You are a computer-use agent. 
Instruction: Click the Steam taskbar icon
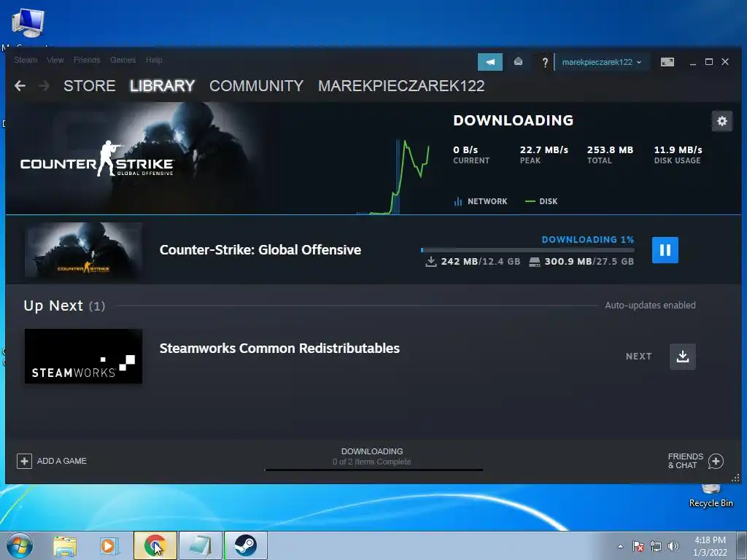coord(246,545)
